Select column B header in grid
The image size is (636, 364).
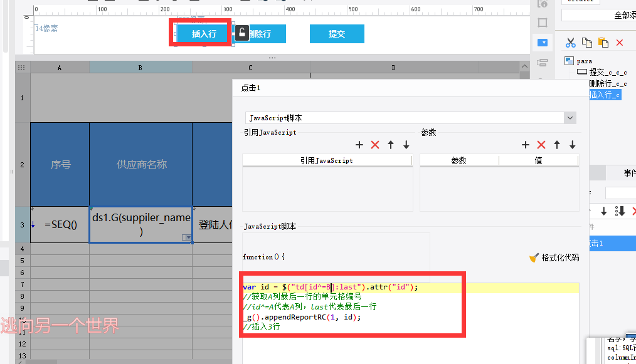point(140,68)
